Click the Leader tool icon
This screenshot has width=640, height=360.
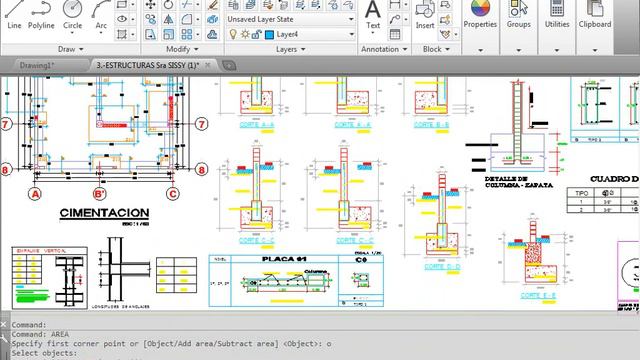(395, 19)
